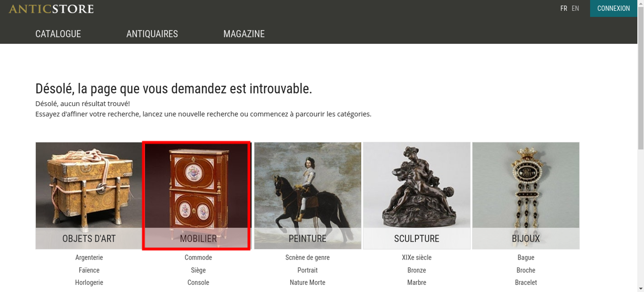Open the Commode link

(x=198, y=257)
